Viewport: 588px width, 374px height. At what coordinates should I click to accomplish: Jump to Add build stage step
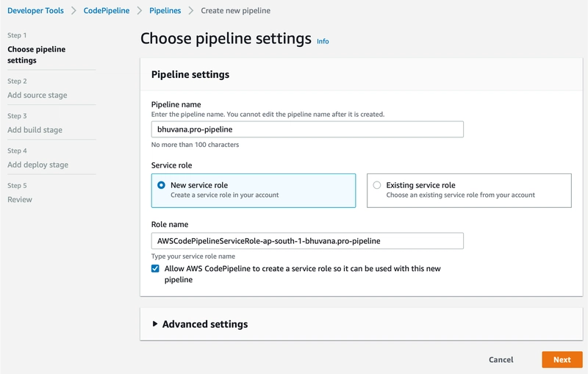coord(35,129)
